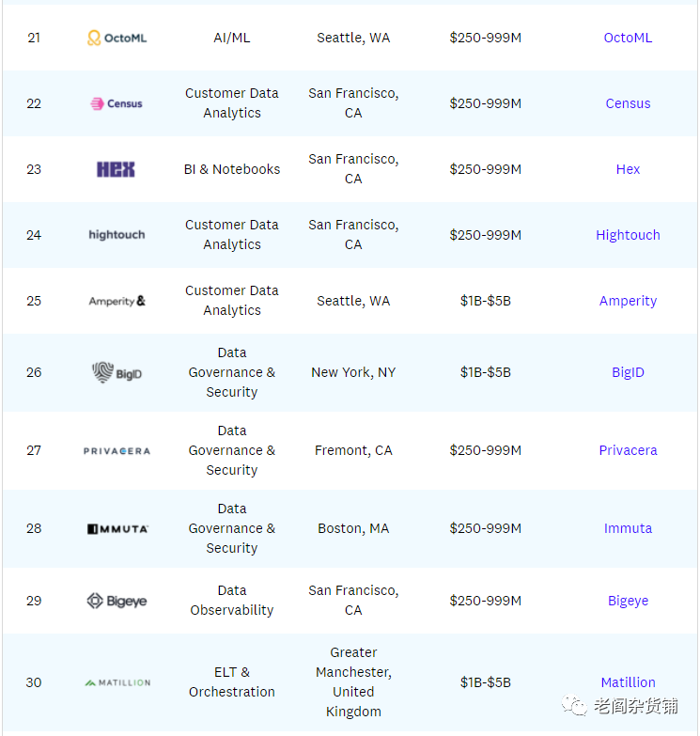Click the Amperity logo
This screenshot has height=736, width=700.
click(x=117, y=301)
